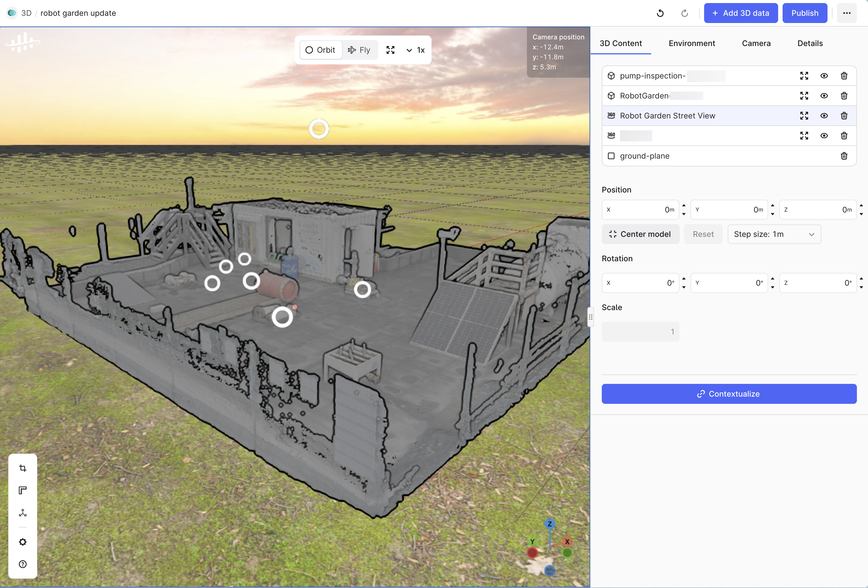The width and height of the screenshot is (868, 588).
Task: Decrease Rotation Z value
Action: tap(861, 287)
